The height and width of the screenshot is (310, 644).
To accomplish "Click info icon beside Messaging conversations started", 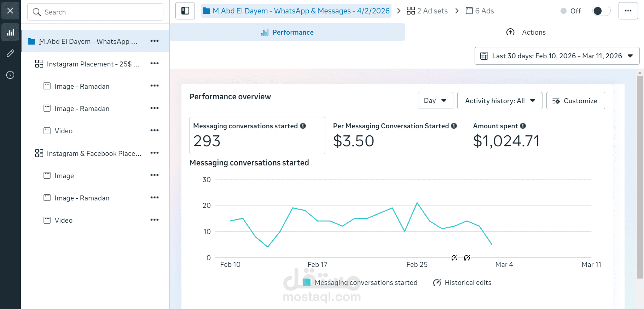I will (303, 126).
